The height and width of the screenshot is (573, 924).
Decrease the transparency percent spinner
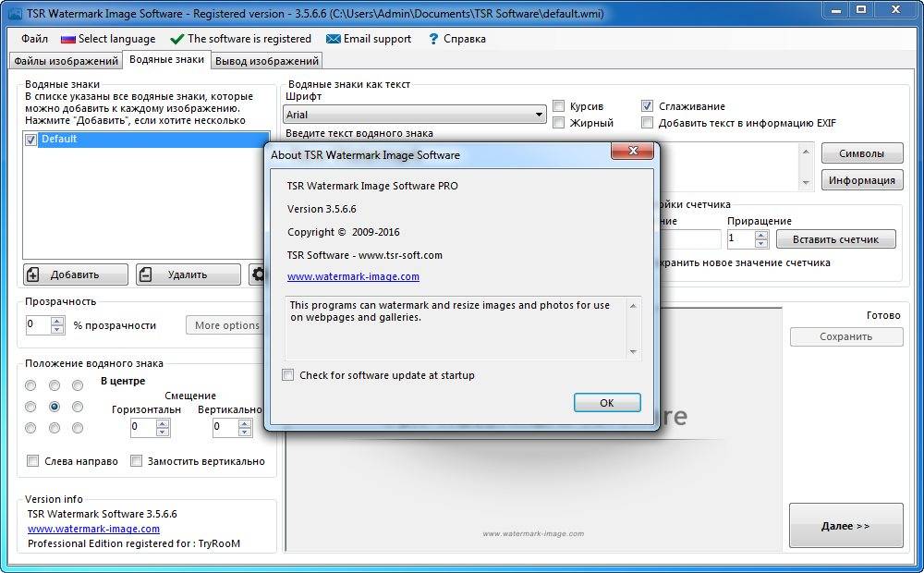pyautogui.click(x=57, y=329)
